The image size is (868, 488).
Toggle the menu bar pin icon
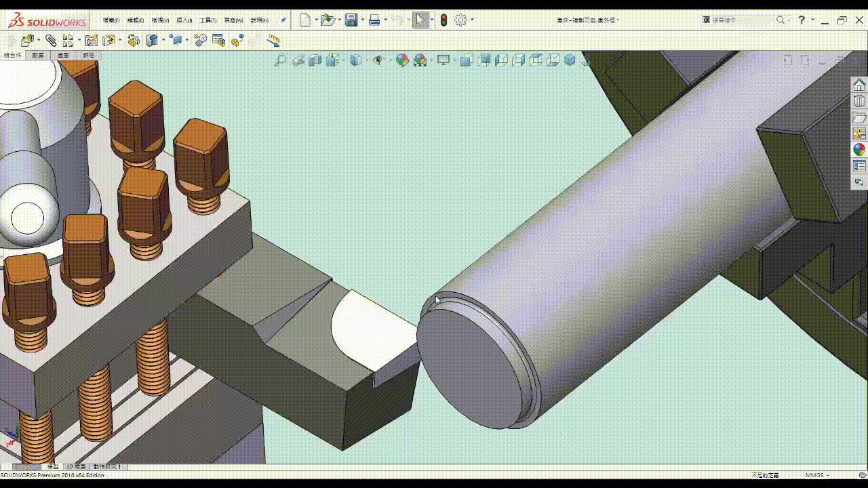pyautogui.click(x=283, y=20)
